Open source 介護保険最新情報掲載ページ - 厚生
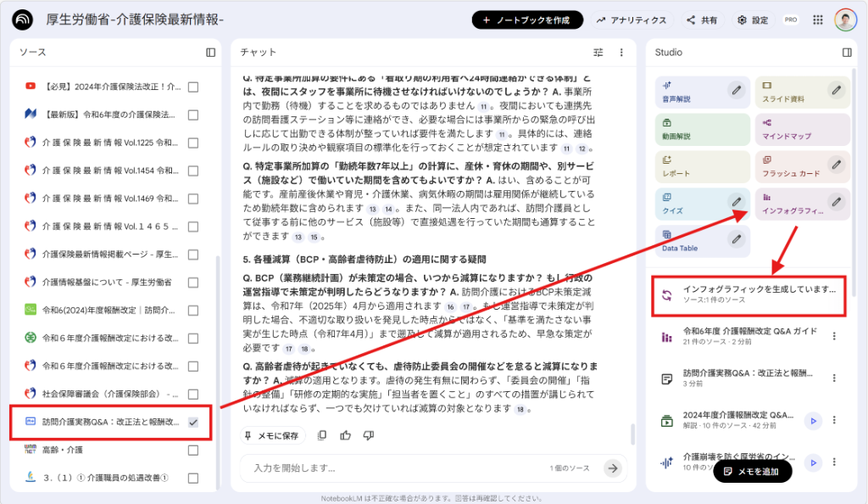The width and height of the screenshot is (868, 504). (110, 255)
